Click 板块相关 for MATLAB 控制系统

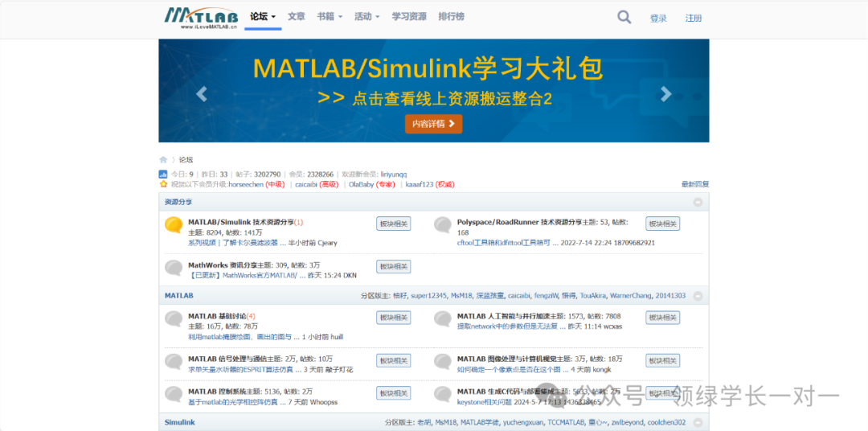(394, 392)
